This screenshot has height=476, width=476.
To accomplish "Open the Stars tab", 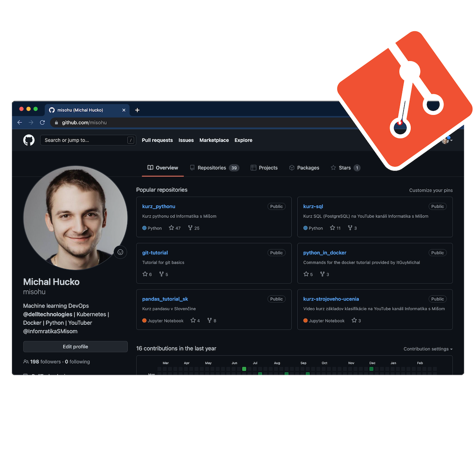I will click(x=346, y=167).
